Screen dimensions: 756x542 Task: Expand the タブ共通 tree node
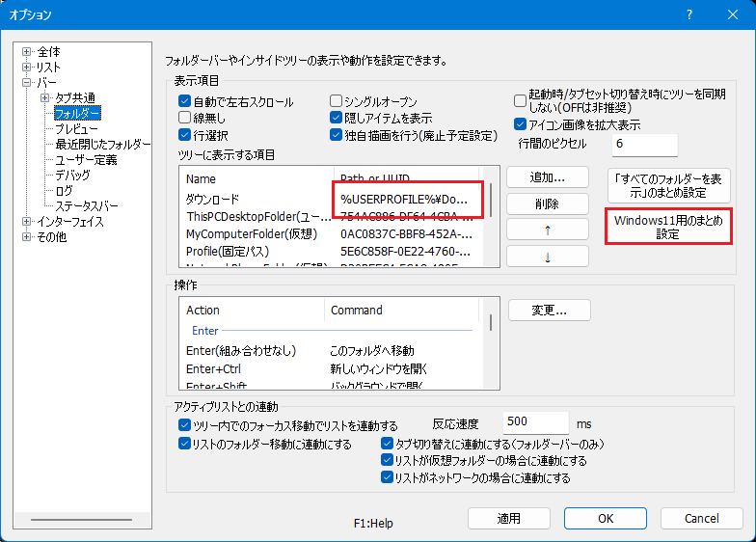tap(44, 98)
